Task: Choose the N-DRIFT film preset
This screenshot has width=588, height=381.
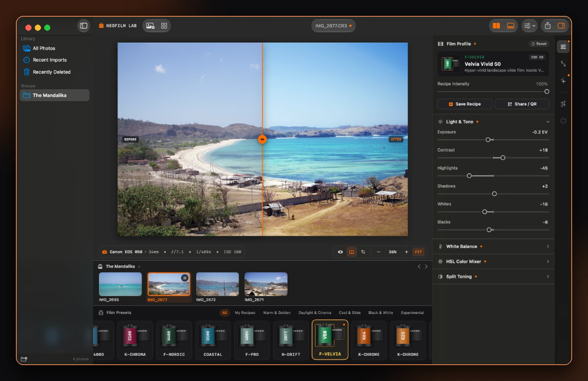Action: point(291,340)
